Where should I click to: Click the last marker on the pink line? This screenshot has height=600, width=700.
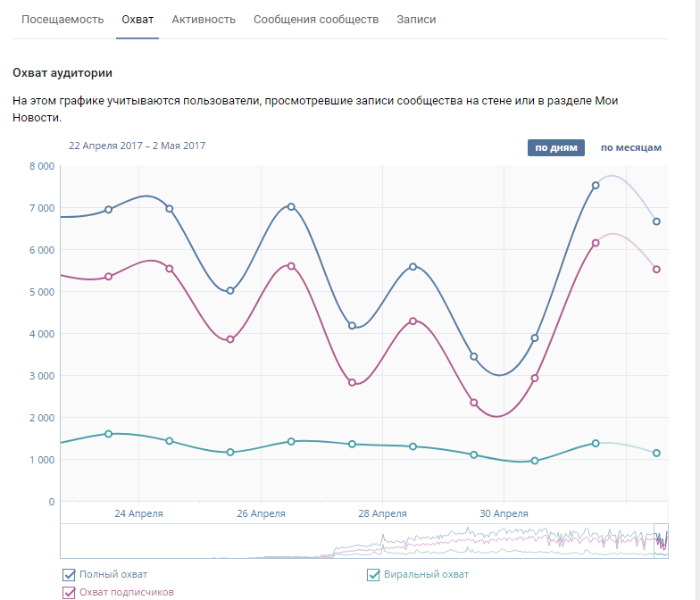[x=656, y=269]
